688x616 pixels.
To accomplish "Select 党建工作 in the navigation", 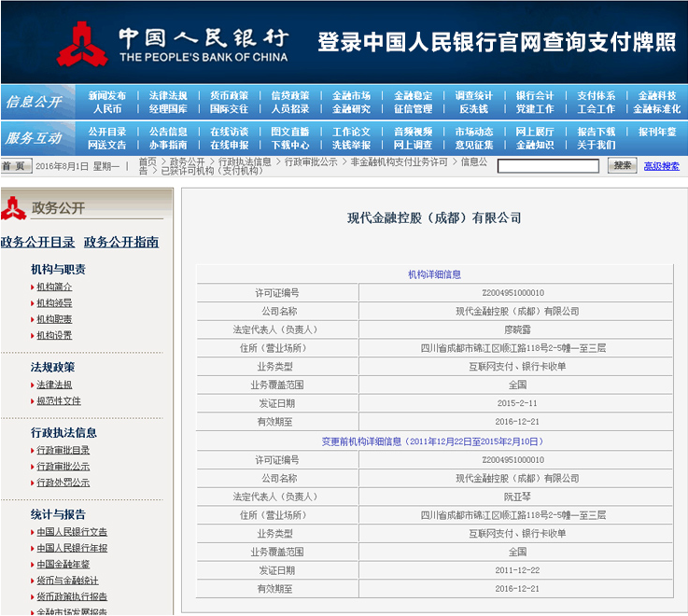I will click(x=535, y=109).
